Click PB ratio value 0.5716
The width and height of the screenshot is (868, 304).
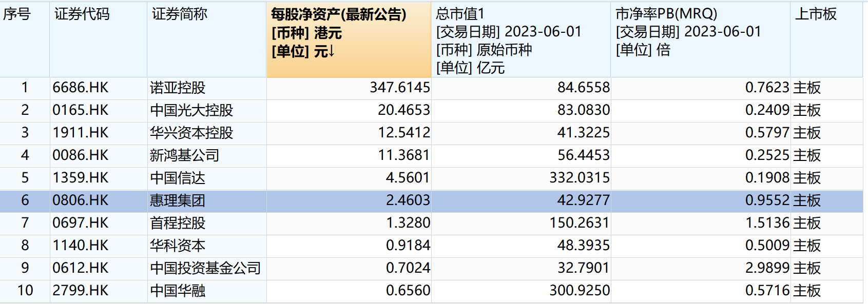click(767, 291)
